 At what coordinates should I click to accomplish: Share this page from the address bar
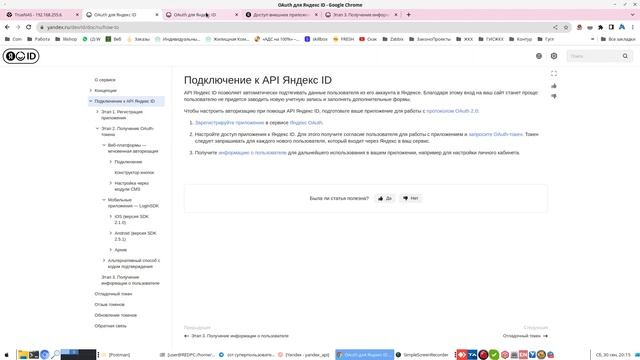pyautogui.click(x=555, y=27)
